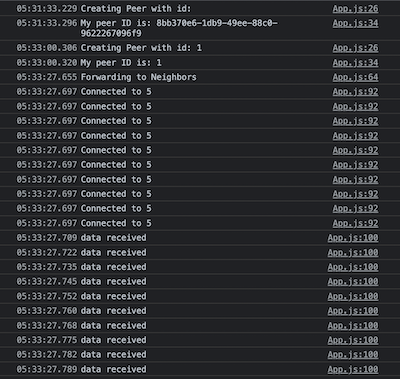Open App.js:100 link at 05:33:27.722
The width and height of the screenshot is (400, 379).
[x=353, y=252]
